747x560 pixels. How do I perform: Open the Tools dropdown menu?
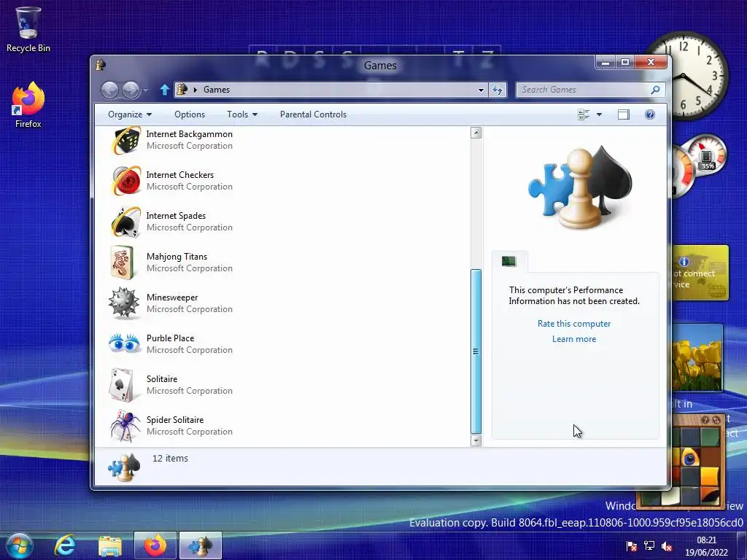point(242,114)
